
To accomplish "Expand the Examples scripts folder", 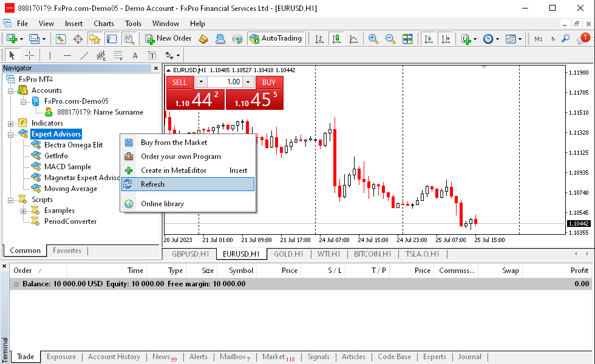I will 23,211.
